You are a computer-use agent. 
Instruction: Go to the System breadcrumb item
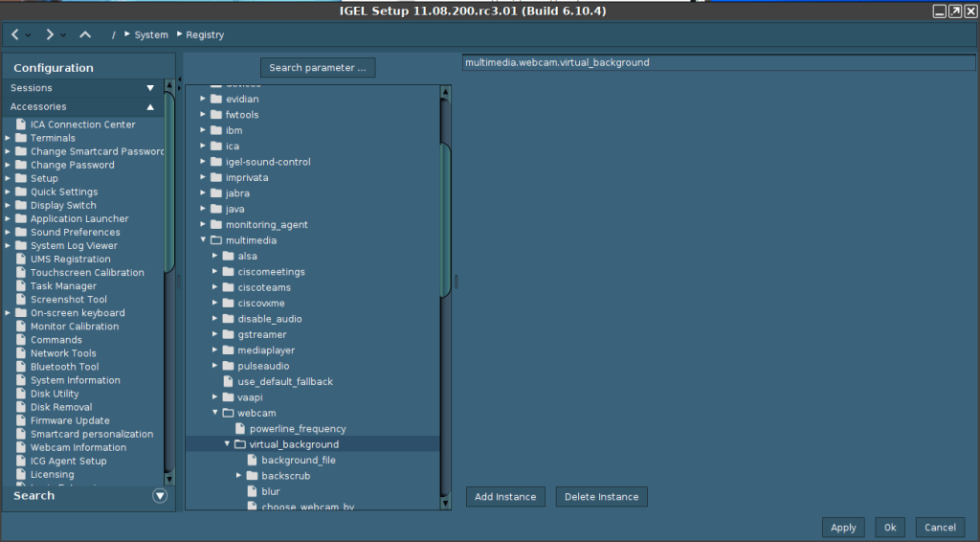tap(150, 35)
